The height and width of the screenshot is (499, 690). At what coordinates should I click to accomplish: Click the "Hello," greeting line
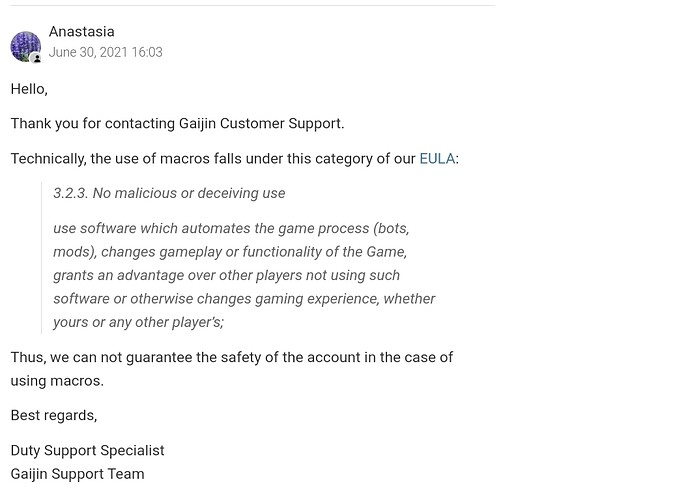[x=29, y=89]
